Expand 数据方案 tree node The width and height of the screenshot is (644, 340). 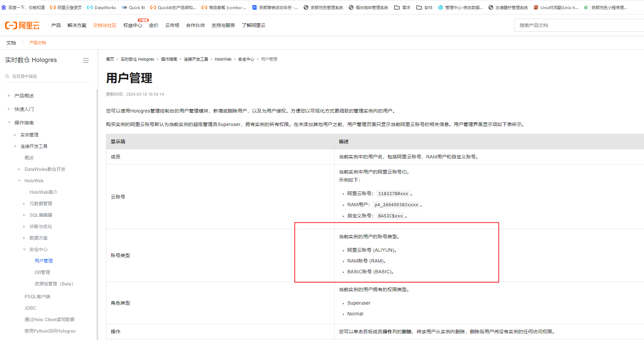point(24,238)
